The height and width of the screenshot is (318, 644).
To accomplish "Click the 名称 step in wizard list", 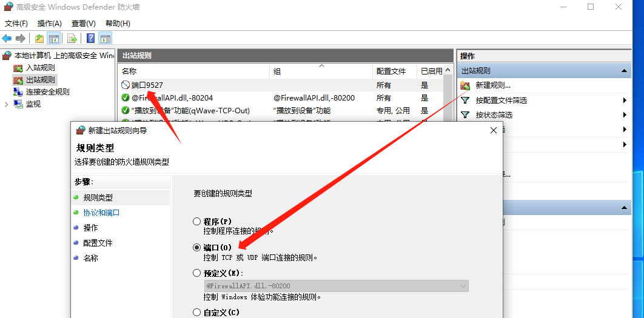I will point(91,258).
